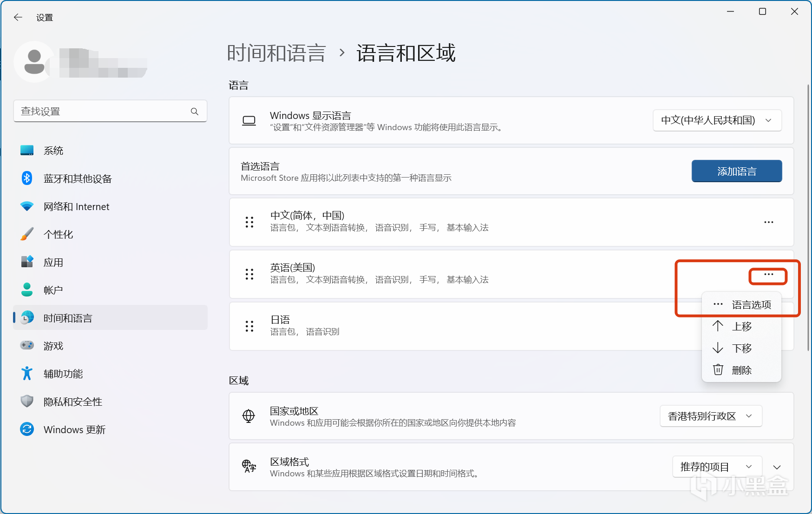The width and height of the screenshot is (812, 514).
Task: Open Windows 更新 page
Action: pos(110,429)
